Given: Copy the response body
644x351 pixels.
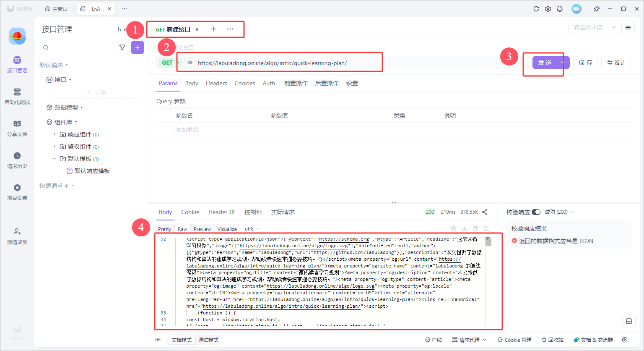Looking at the screenshot, I should pos(475,229).
